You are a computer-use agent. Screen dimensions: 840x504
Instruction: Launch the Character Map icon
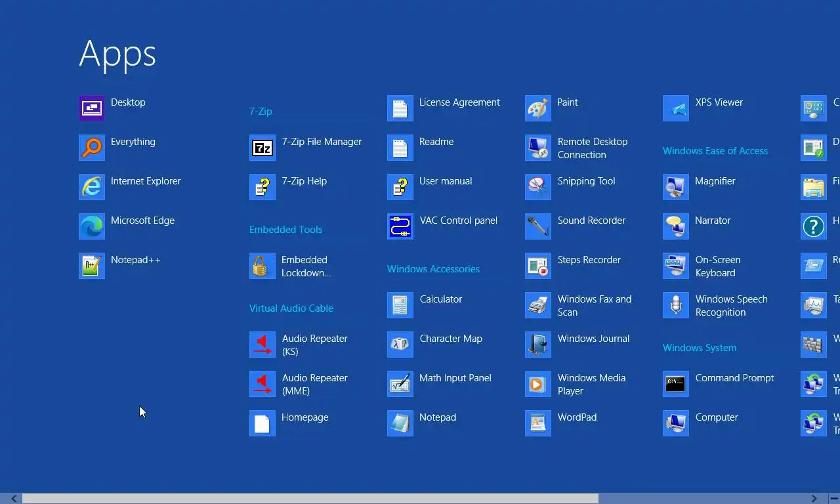coord(400,345)
